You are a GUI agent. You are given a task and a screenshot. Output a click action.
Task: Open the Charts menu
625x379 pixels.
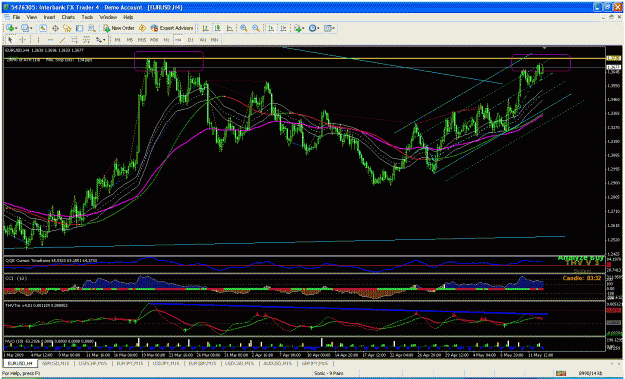pyautogui.click(x=68, y=18)
